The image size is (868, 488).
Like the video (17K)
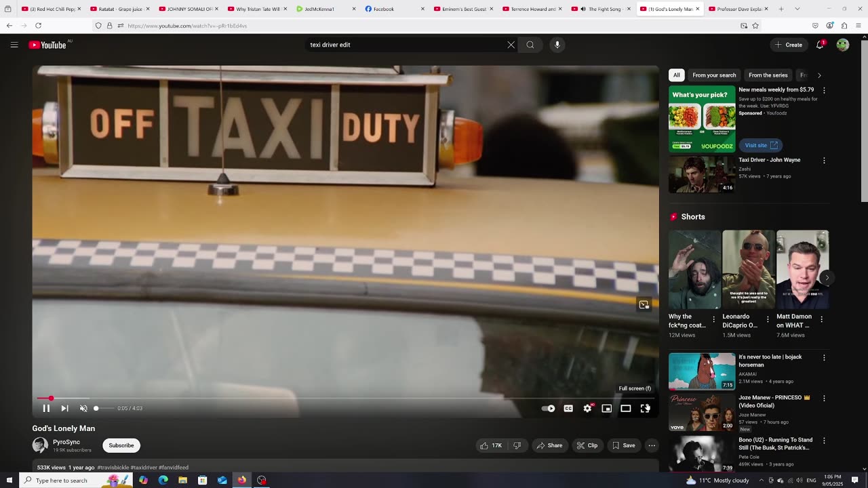tap(491, 445)
